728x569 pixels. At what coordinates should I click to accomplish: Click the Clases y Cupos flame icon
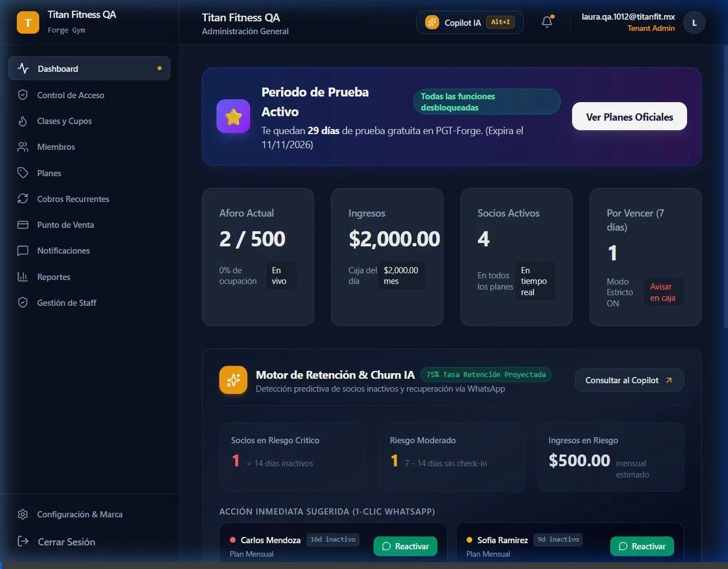tap(23, 121)
